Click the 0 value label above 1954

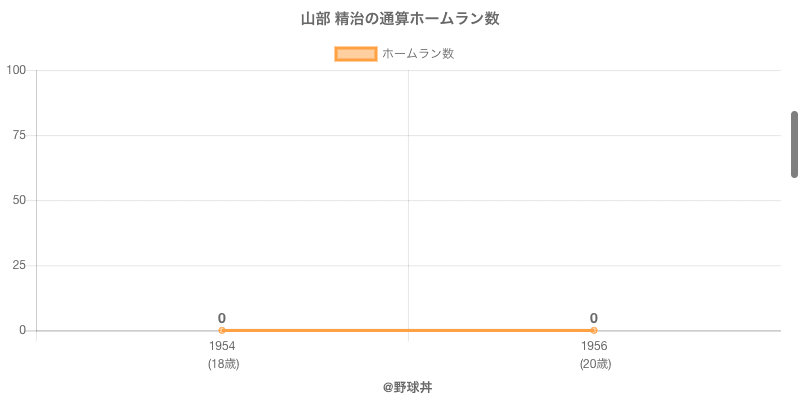coord(222,318)
